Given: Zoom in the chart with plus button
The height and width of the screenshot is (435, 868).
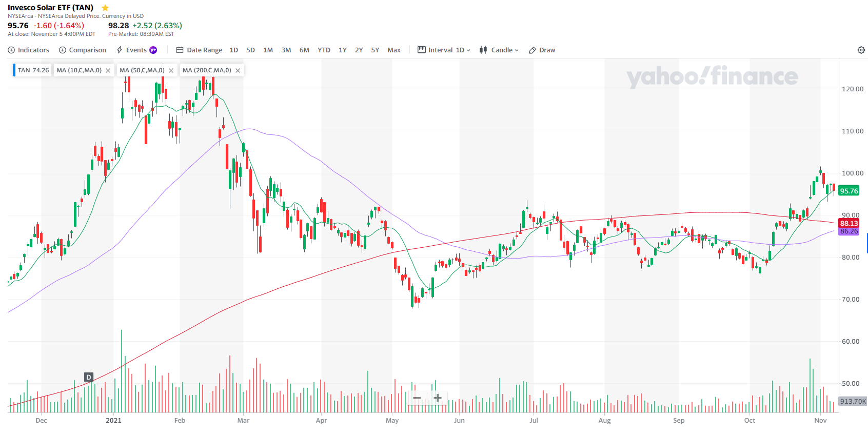Looking at the screenshot, I should [x=438, y=398].
